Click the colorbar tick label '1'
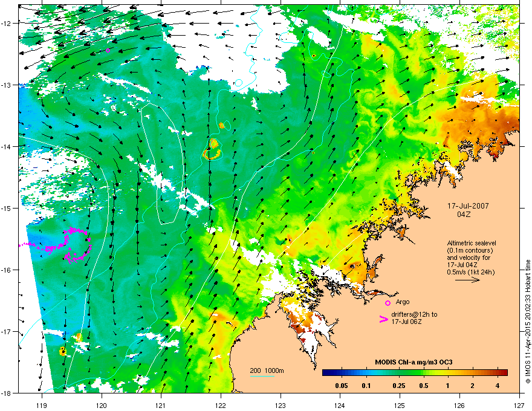Screen dimensions: 532x411 pyautogui.click(x=448, y=386)
